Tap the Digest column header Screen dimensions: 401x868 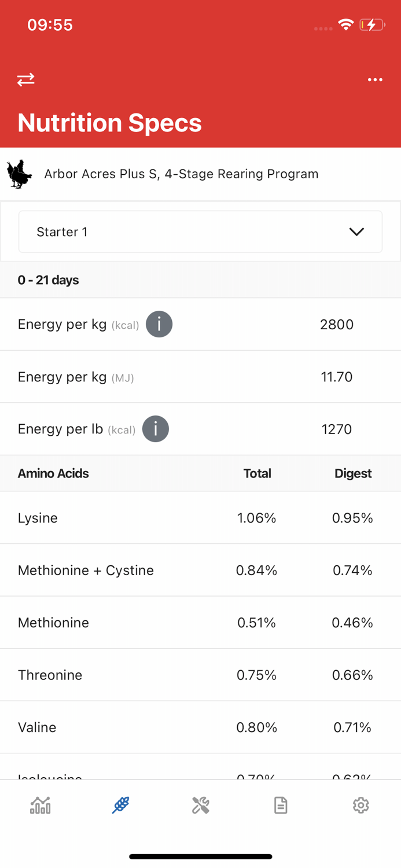pos(352,473)
